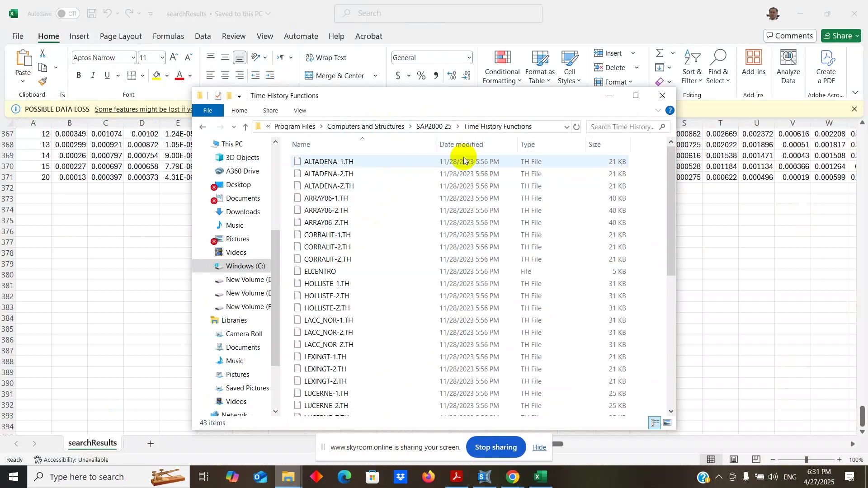Screen dimensions: 868x488
Task: Open the address bar history dropdown
Action: tap(566, 127)
